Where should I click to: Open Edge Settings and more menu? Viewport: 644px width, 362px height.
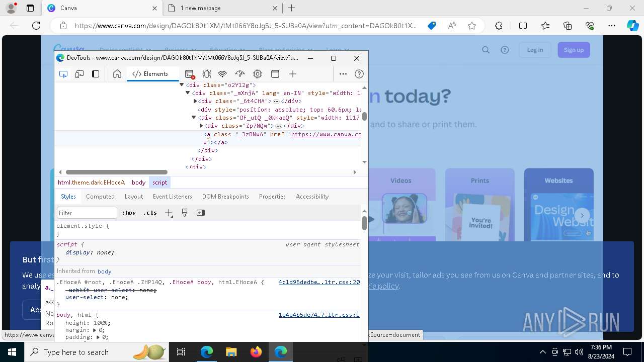click(612, 26)
